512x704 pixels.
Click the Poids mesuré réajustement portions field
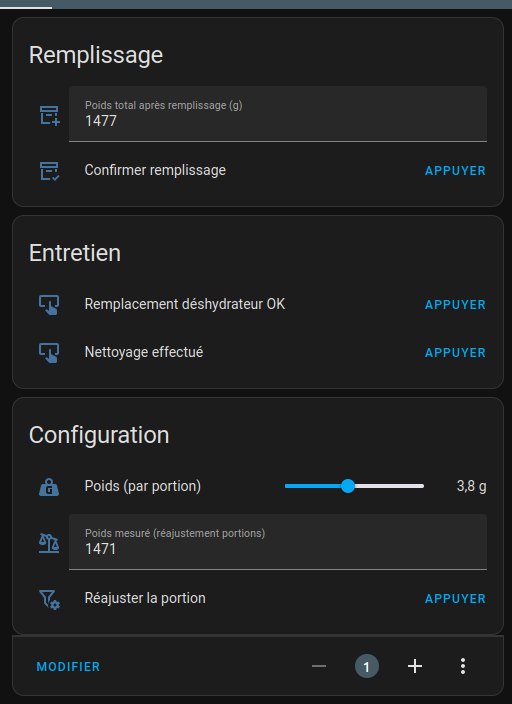(278, 542)
